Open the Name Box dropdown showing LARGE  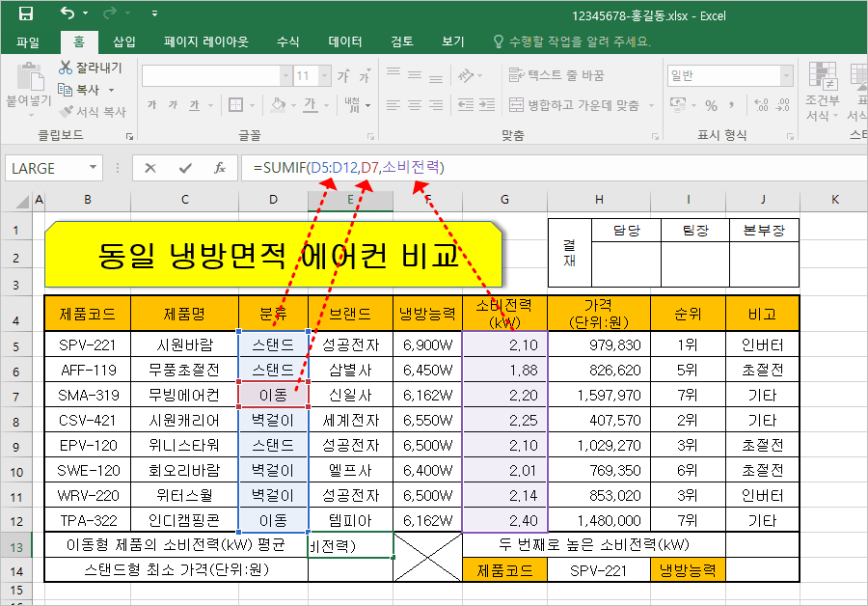(93, 167)
